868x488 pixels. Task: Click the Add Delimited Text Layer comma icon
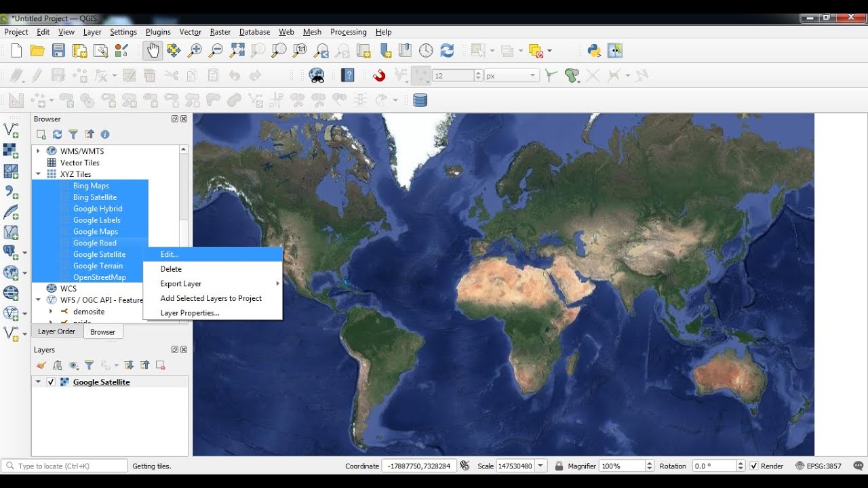pyautogui.click(x=11, y=192)
